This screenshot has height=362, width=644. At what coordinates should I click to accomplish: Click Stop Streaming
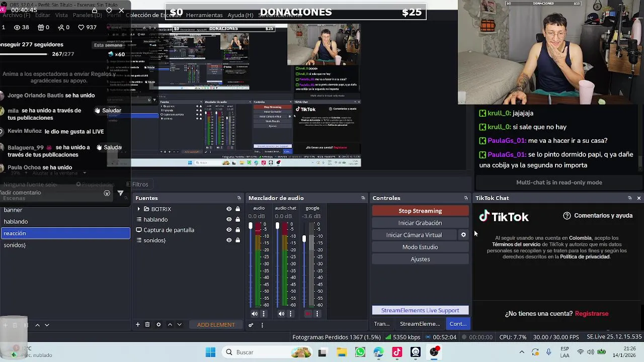click(x=420, y=211)
